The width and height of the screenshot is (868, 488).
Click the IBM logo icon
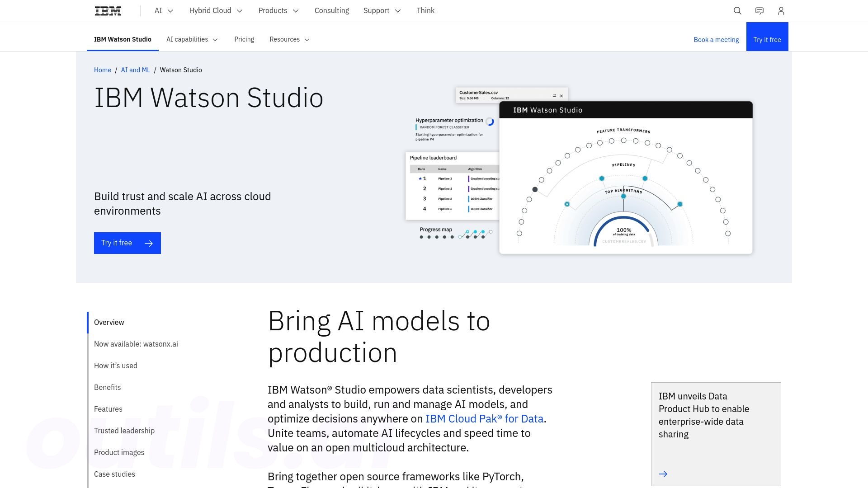click(107, 11)
